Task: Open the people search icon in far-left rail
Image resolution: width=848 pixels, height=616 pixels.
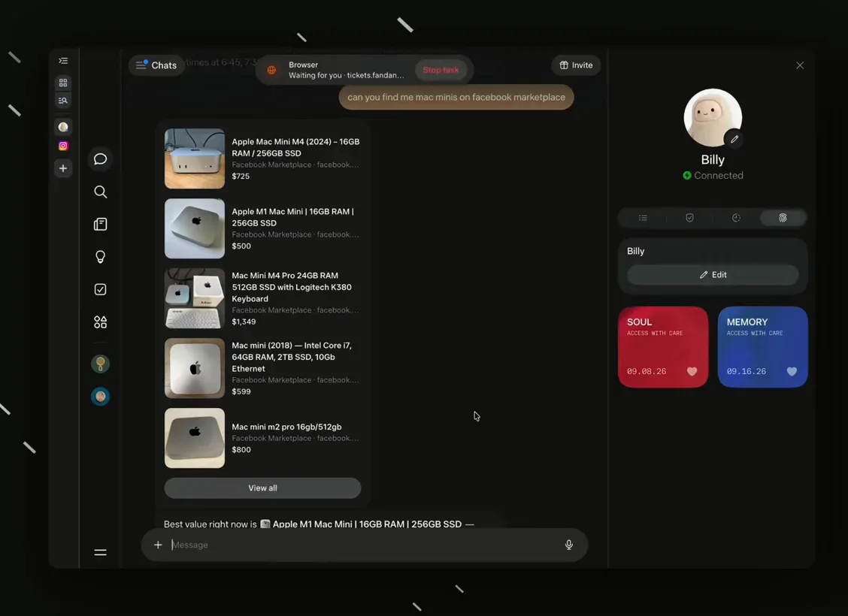Action: point(63,101)
